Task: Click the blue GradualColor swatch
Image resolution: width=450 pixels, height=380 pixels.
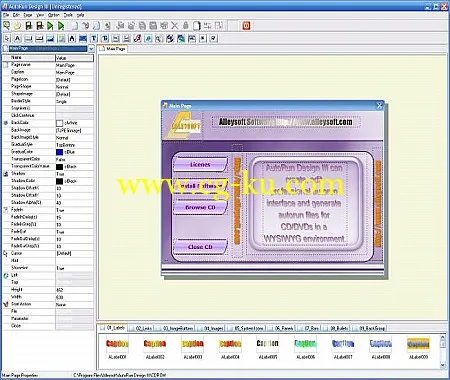Action: [59, 152]
